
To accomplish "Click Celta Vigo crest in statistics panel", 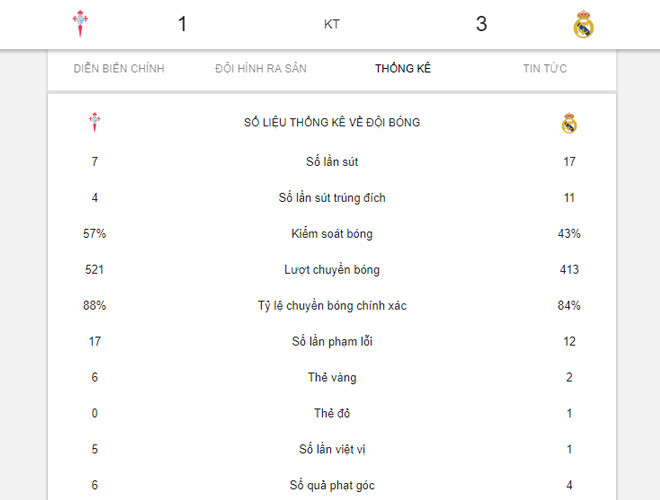I will 94,123.
